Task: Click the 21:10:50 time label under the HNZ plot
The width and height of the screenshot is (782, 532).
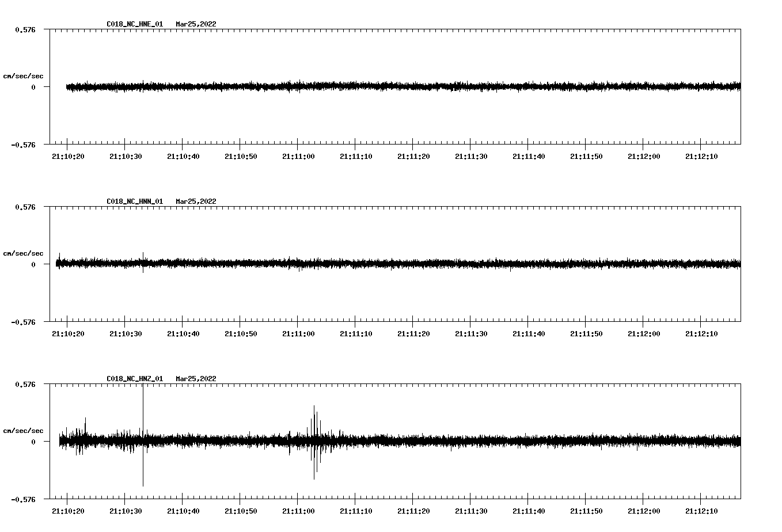Action: 241,511
